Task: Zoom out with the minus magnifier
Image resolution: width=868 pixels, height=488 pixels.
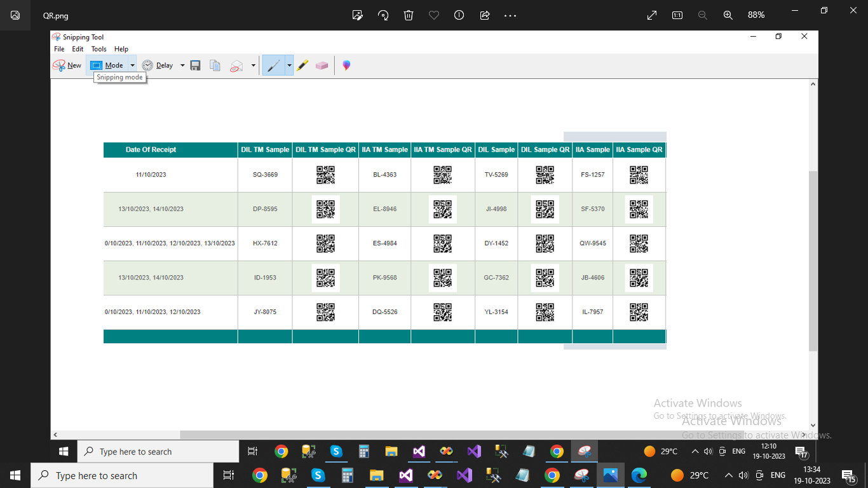Action: [x=703, y=15]
